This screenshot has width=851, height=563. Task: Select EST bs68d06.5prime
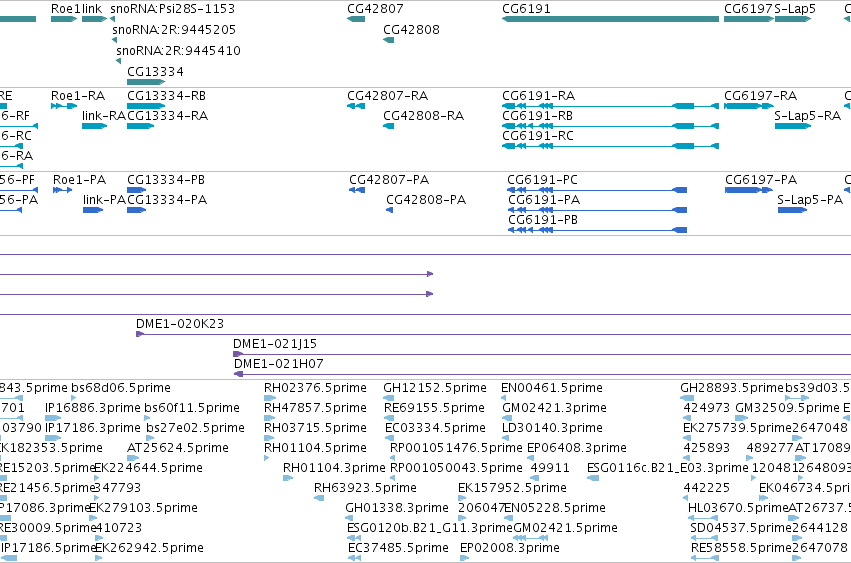(74, 398)
